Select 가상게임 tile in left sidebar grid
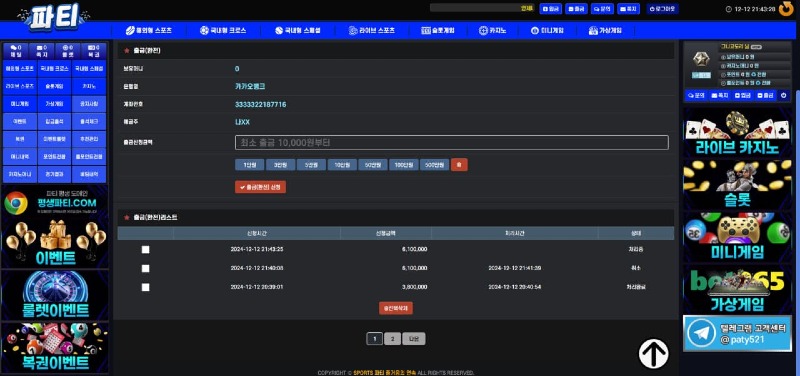This screenshot has height=376, width=800. 55,104
